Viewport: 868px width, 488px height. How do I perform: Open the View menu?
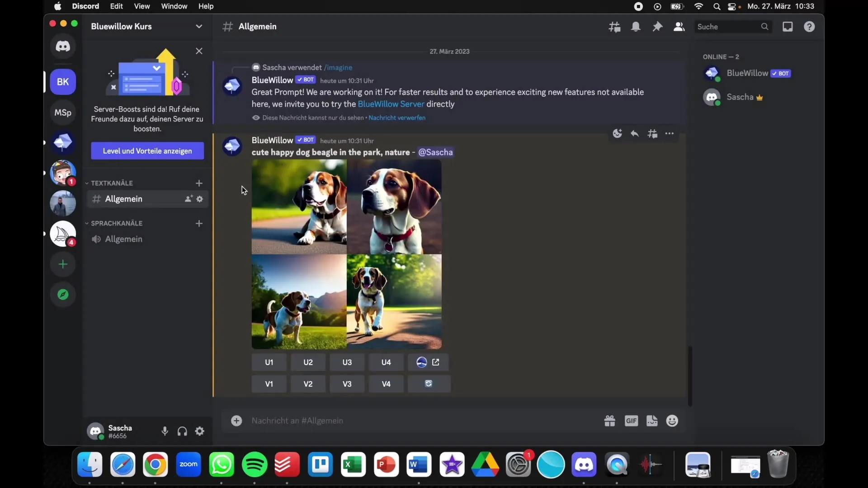(x=142, y=6)
